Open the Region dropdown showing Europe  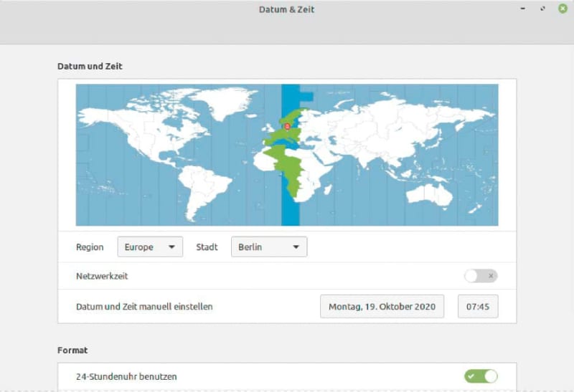[150, 247]
